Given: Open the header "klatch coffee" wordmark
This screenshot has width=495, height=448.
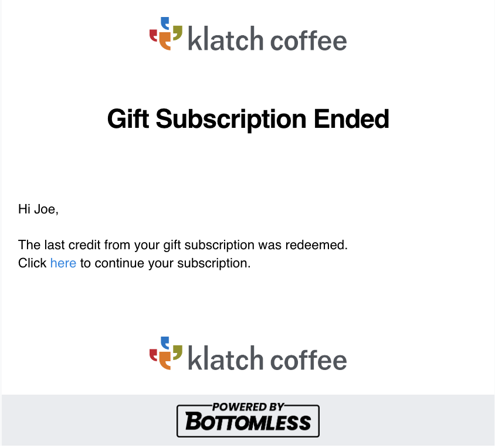Looking at the screenshot, I should [267, 39].
